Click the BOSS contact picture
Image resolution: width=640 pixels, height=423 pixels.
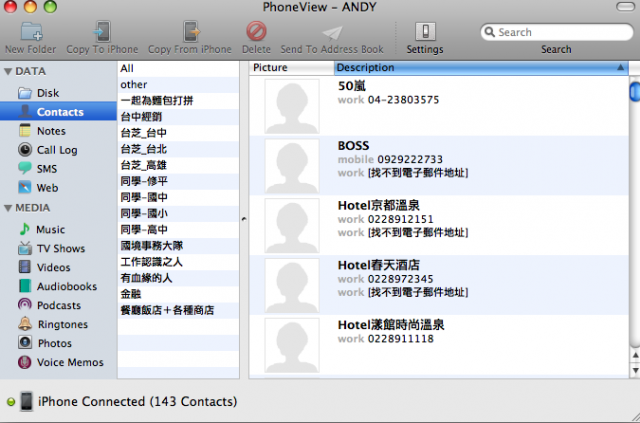pos(292,166)
